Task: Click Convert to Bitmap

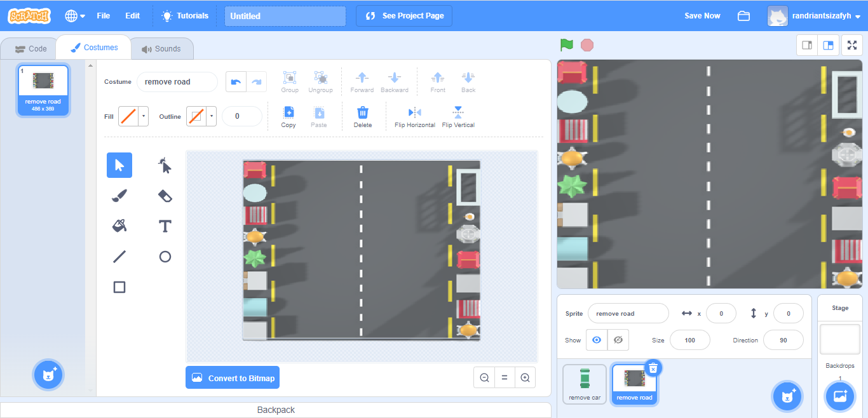Action: (233, 377)
